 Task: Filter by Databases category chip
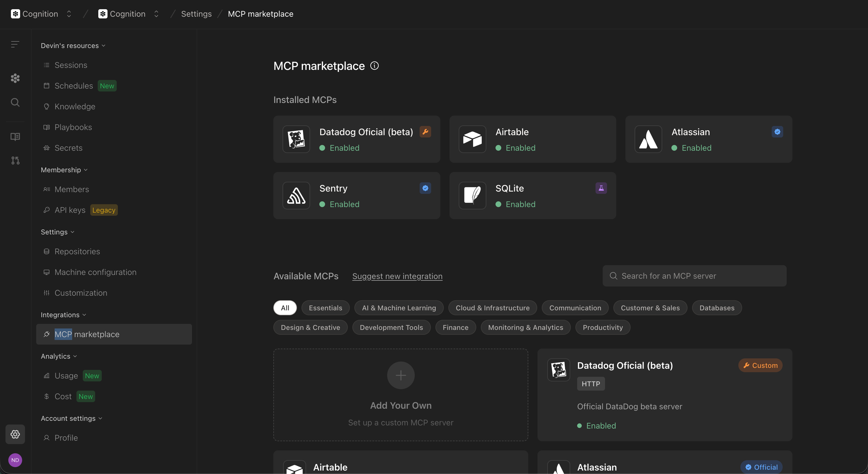[x=717, y=308]
